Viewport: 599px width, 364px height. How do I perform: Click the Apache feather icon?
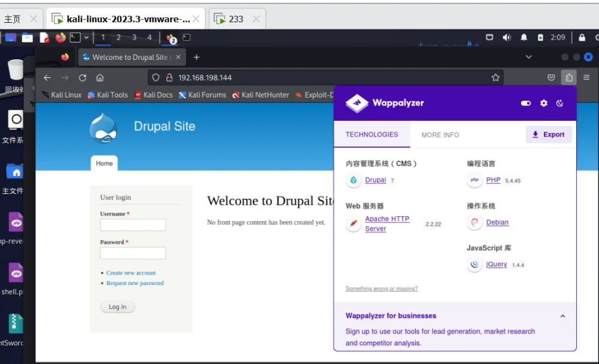pyautogui.click(x=353, y=223)
